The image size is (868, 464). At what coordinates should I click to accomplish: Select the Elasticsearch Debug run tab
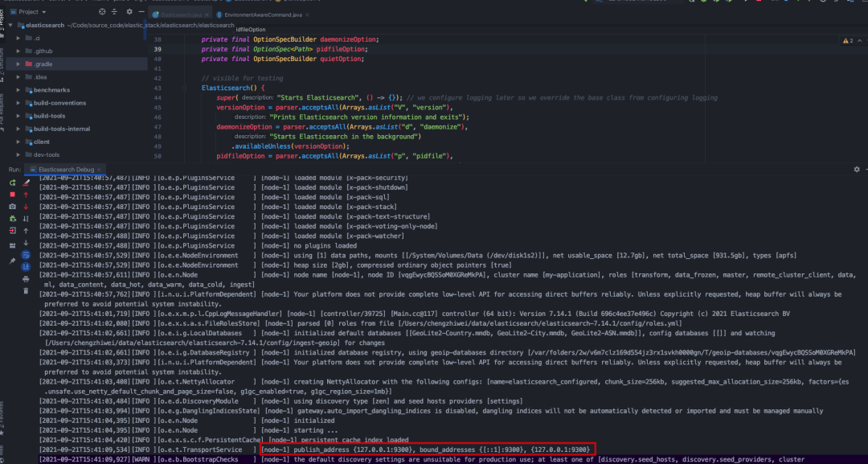click(65, 170)
